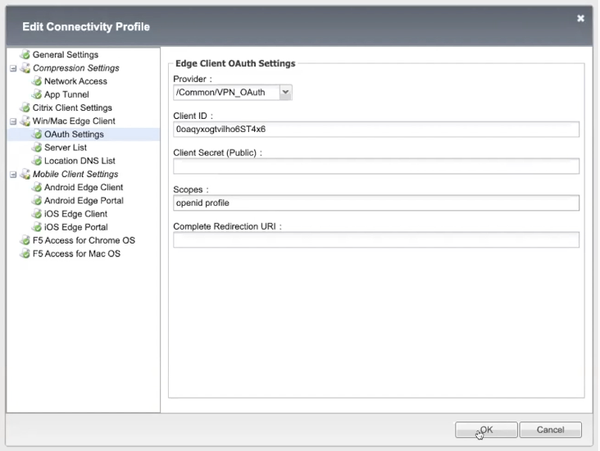The image size is (600, 451).
Task: Collapse the Compression Settings tree node
Action: point(12,68)
